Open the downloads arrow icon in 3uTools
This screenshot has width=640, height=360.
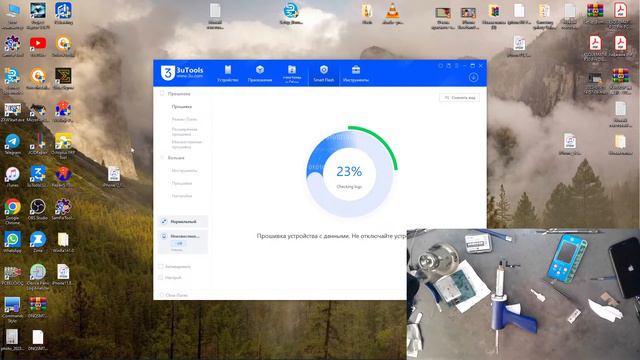point(473,77)
